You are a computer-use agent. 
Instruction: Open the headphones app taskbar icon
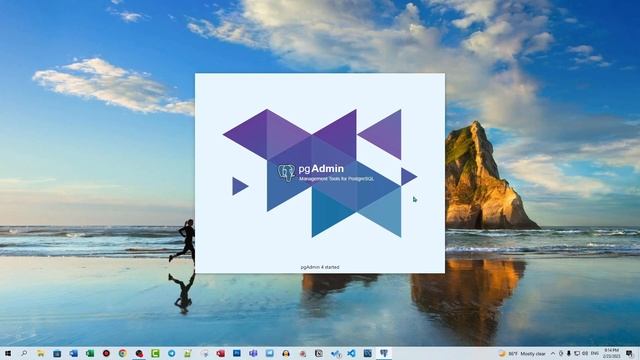pos(286,353)
